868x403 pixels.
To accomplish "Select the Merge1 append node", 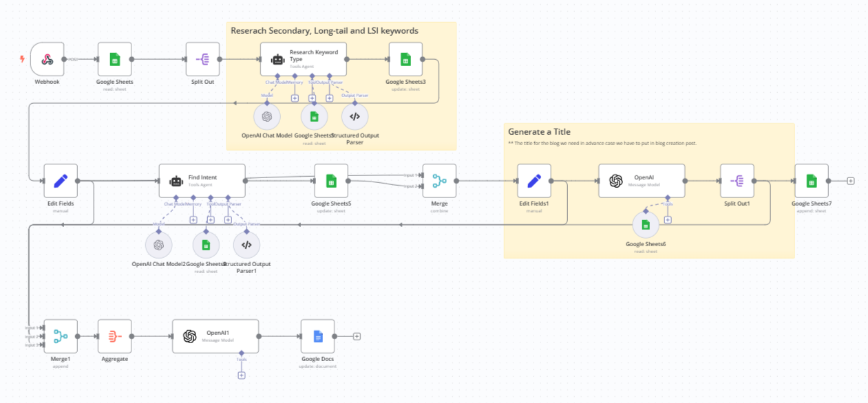I will click(61, 336).
